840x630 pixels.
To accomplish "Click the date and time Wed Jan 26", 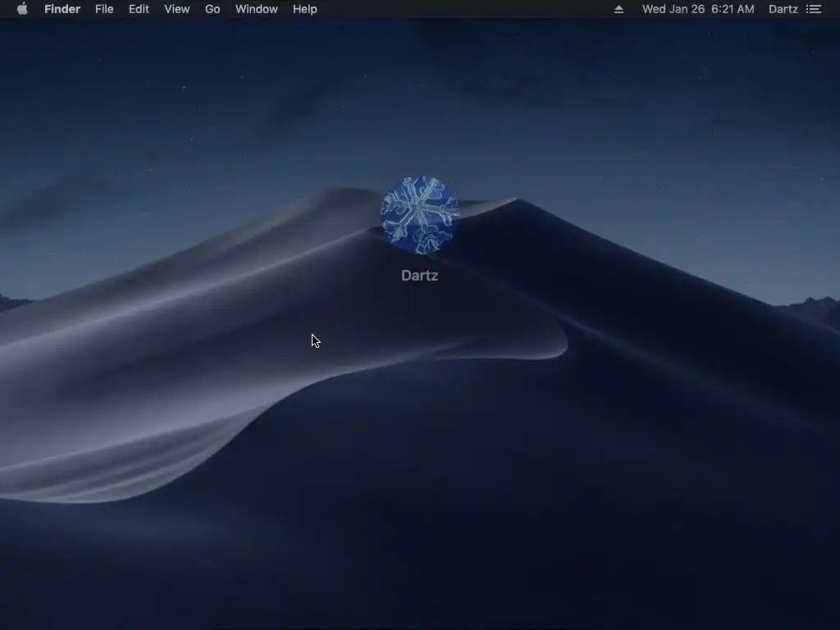I will pyautogui.click(x=698, y=9).
